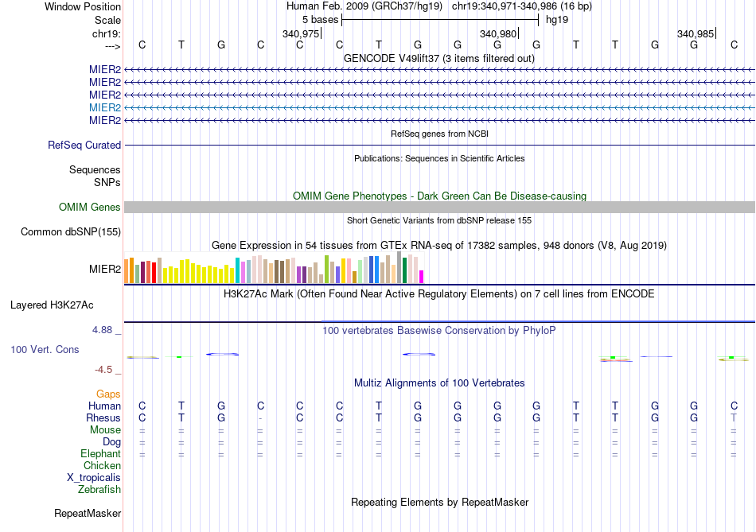Click the chr19:340,971-340,986 (16 bp) header text
The height and width of the screenshot is (532, 756).
click(x=522, y=6)
